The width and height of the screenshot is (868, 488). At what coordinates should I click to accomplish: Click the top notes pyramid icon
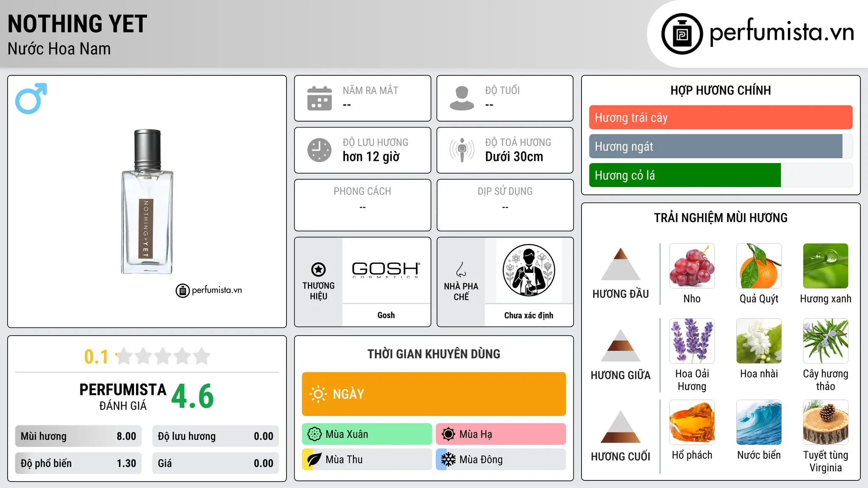coord(620,264)
